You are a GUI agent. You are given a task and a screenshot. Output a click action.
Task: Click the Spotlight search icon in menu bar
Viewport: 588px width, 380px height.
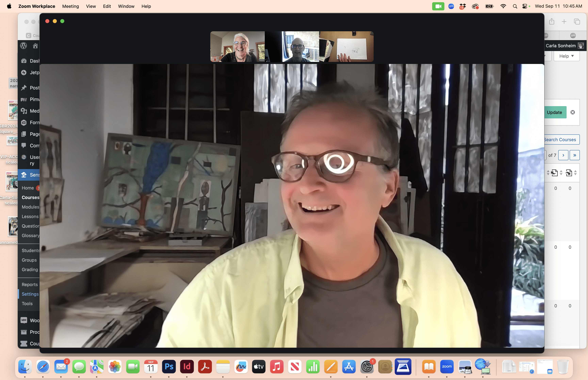click(x=515, y=6)
